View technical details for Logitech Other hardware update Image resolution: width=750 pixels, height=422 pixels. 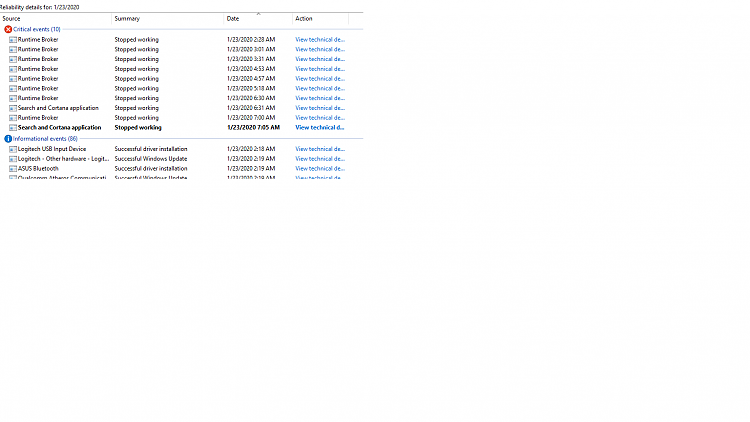(x=320, y=159)
